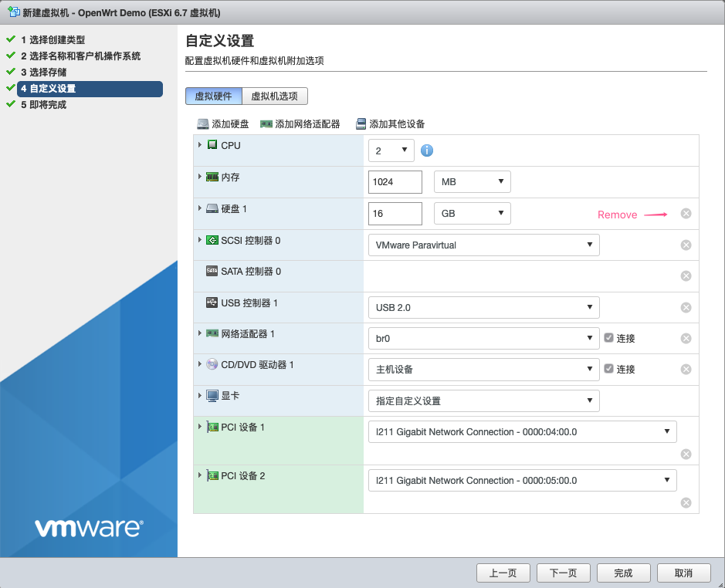Screen dimensions: 725x588
Task: Expand the CPU row
Action: pos(200,145)
